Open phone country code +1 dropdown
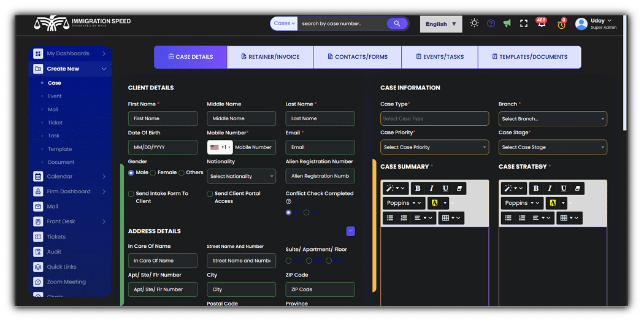644x322 pixels. click(221, 147)
